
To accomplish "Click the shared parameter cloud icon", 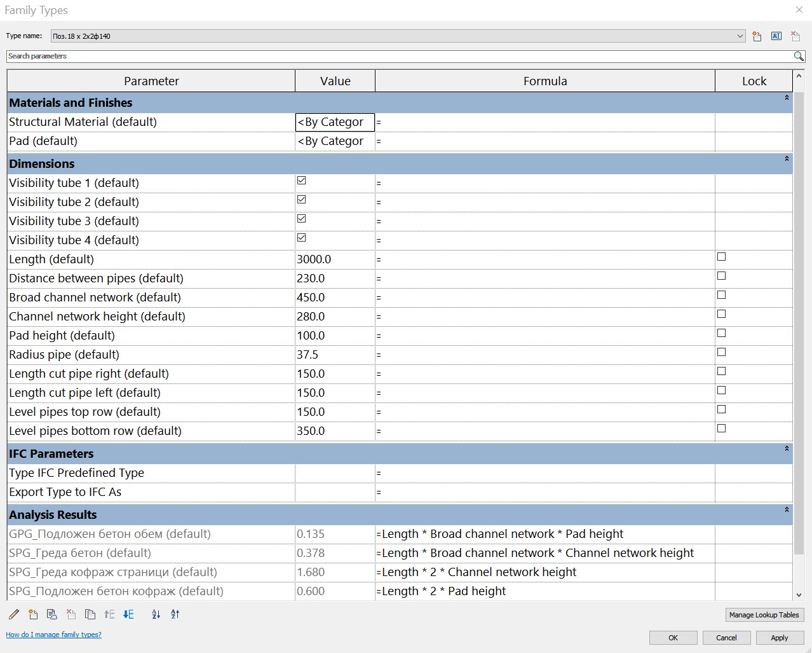I will [52, 614].
